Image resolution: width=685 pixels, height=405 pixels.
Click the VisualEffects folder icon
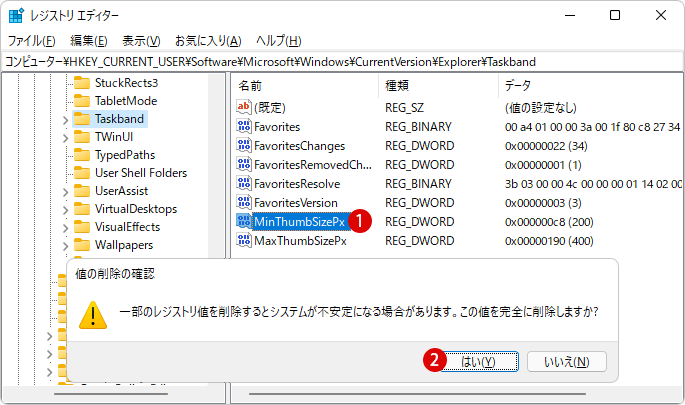[x=82, y=227]
